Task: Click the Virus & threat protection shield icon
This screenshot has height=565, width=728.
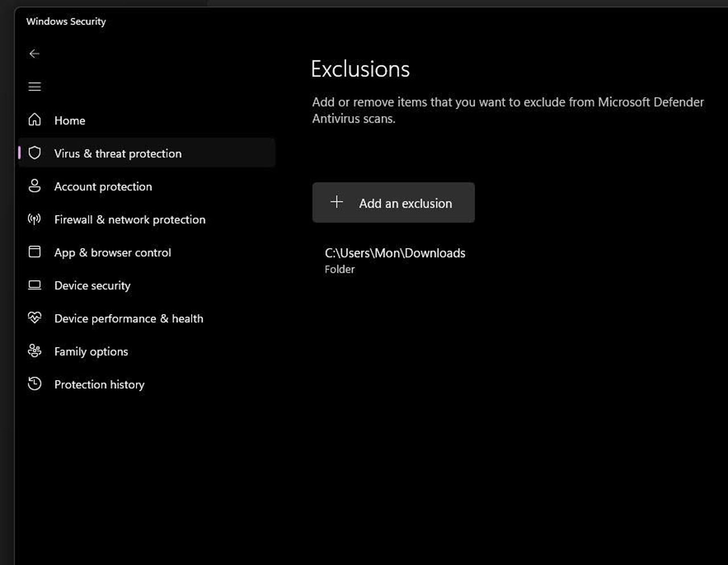Action: coord(34,153)
